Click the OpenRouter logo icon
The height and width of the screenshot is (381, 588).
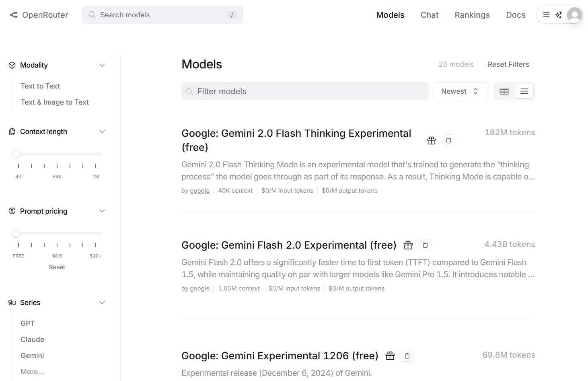[14, 15]
